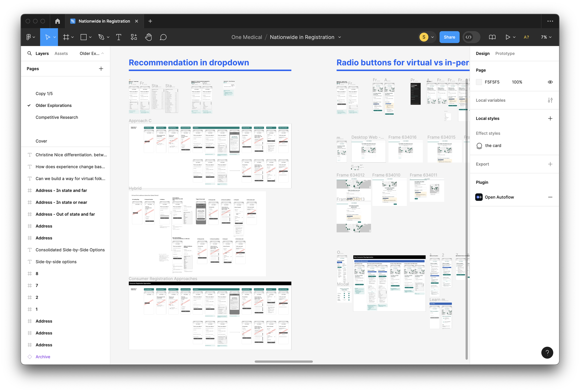Click the blue Share button
Image resolution: width=580 pixels, height=392 pixels.
[449, 37]
